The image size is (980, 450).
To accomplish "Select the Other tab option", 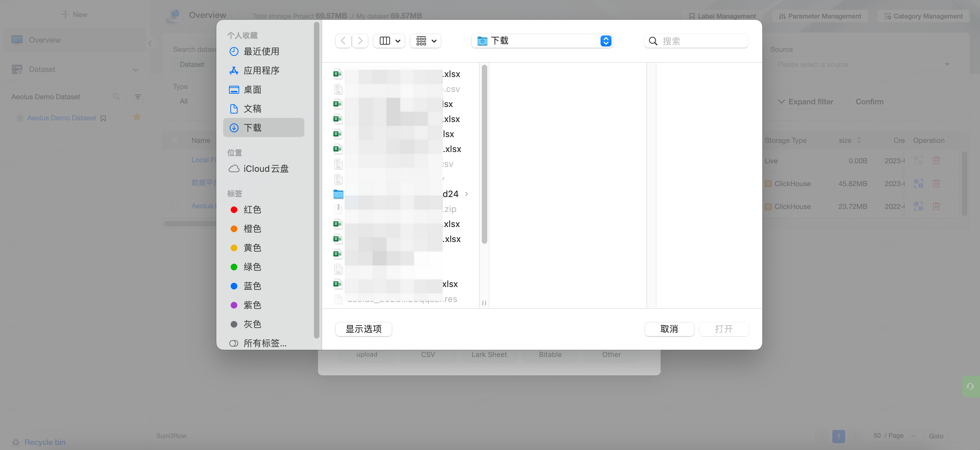I will pyautogui.click(x=611, y=354).
